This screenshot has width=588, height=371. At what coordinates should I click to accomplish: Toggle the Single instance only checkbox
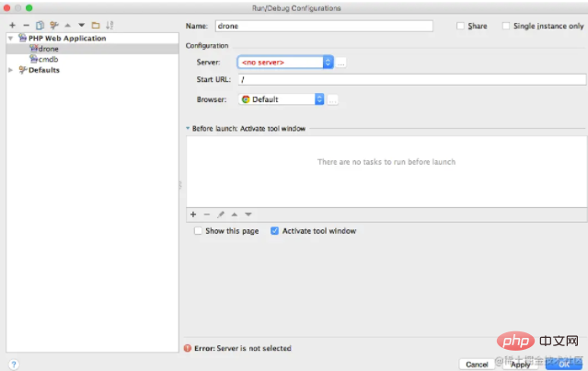[x=506, y=26]
